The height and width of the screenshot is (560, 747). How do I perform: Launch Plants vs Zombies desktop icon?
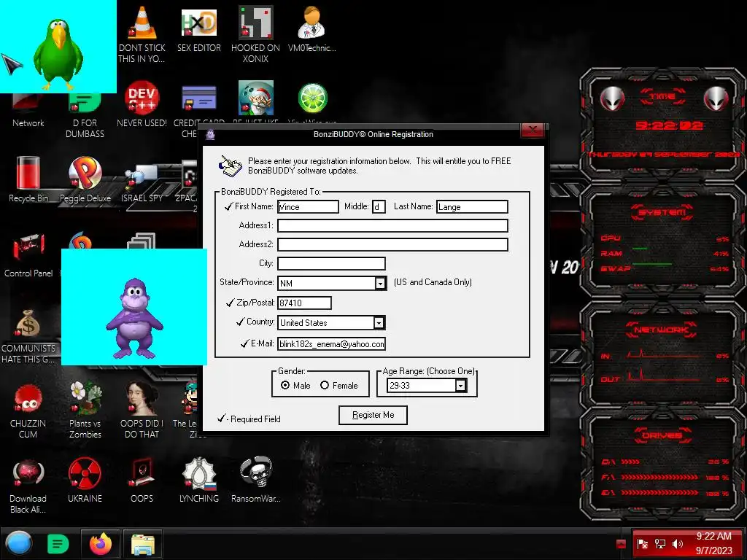click(85, 398)
